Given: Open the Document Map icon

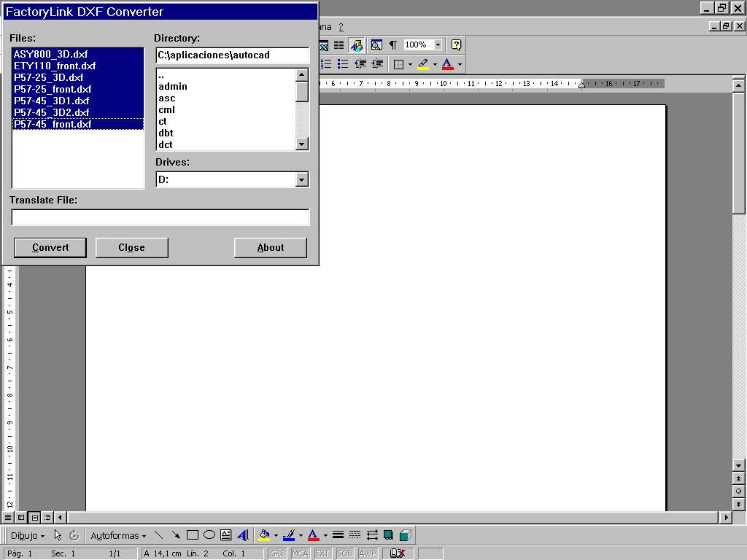Looking at the screenshot, I should point(376,45).
